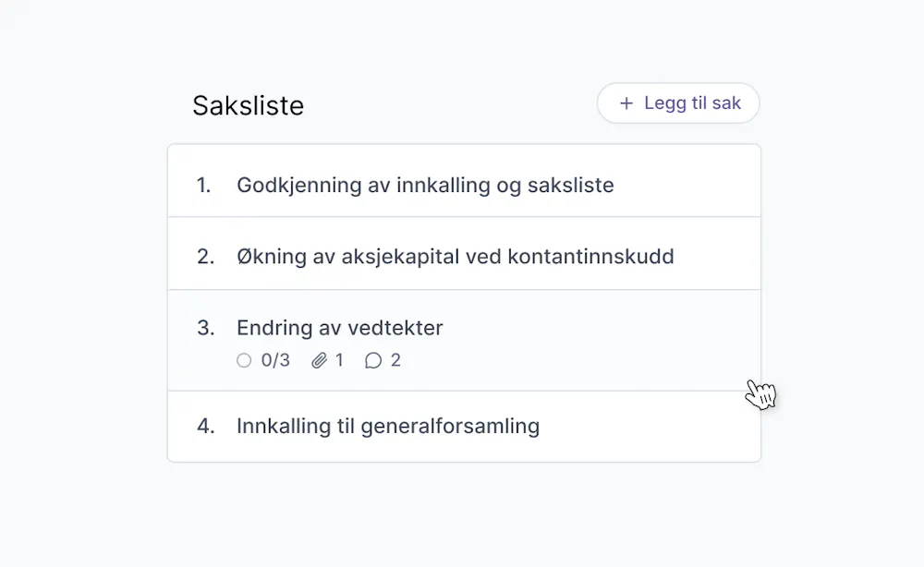Click the number 1. of first agenda item
Viewport: 924px width, 567px height.
click(x=204, y=186)
